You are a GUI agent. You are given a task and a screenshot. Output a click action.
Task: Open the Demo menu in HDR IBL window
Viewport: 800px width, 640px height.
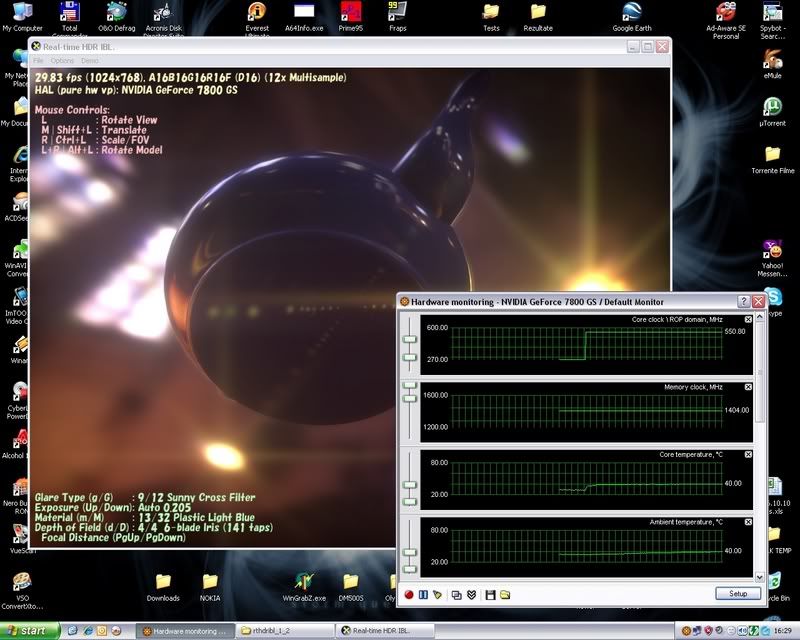click(x=90, y=61)
